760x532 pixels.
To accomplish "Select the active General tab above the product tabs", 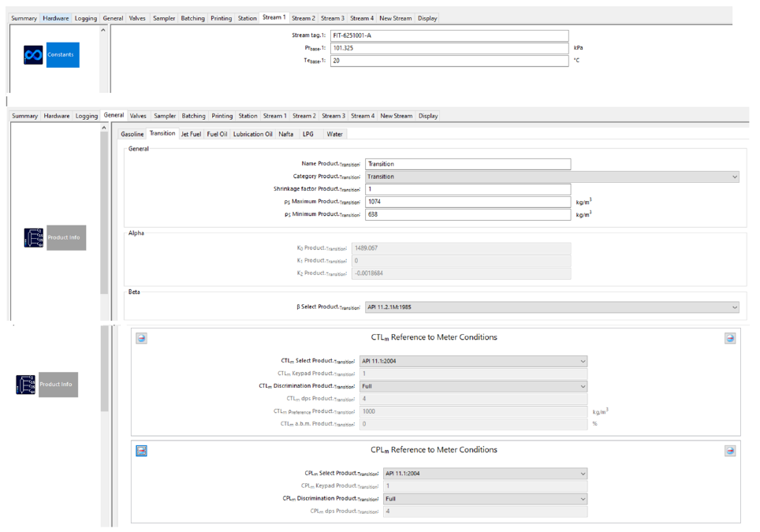I will tap(114, 115).
